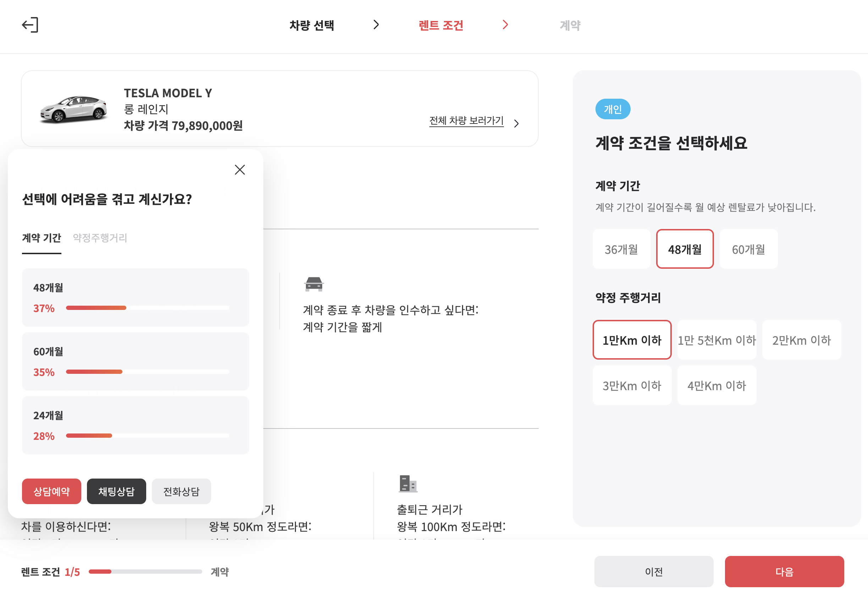Switch to 약정주행거리 tab in popup
The width and height of the screenshot is (868, 595).
click(x=100, y=238)
